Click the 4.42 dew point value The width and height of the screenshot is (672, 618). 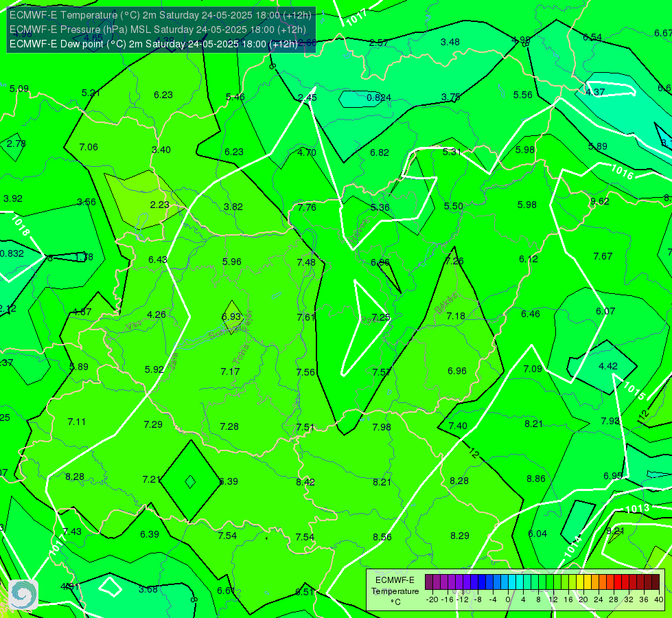pyautogui.click(x=608, y=366)
